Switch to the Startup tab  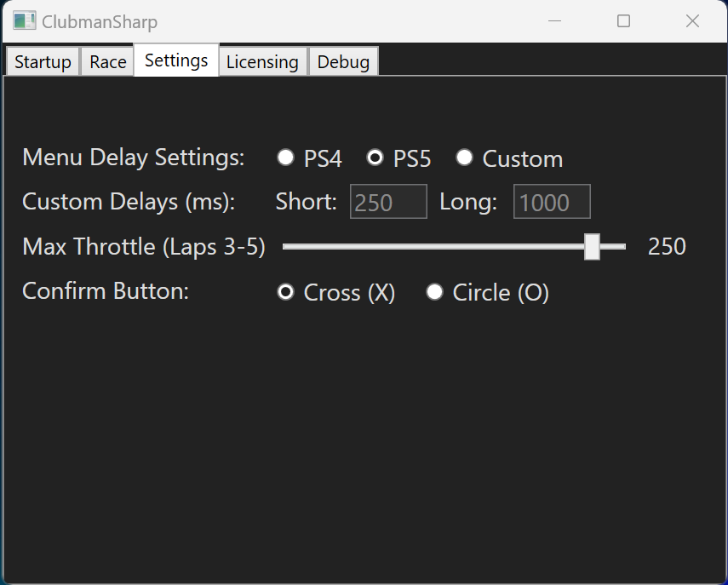(43, 61)
